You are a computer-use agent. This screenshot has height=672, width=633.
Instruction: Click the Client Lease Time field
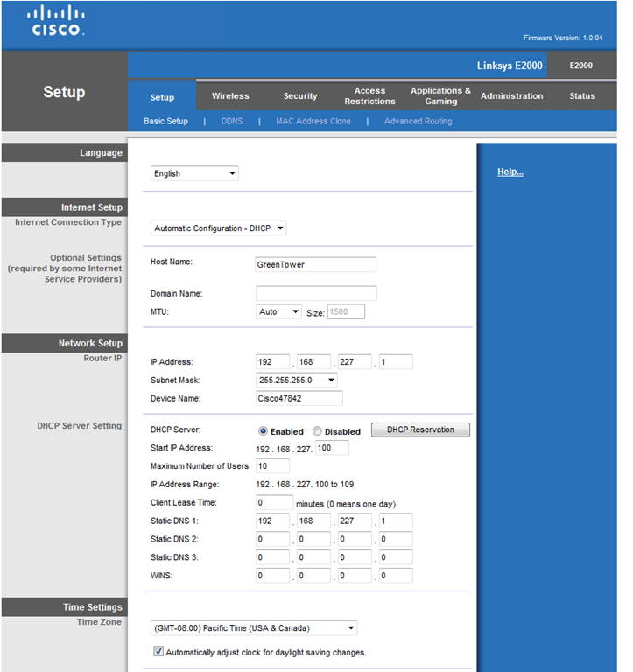tap(274, 502)
